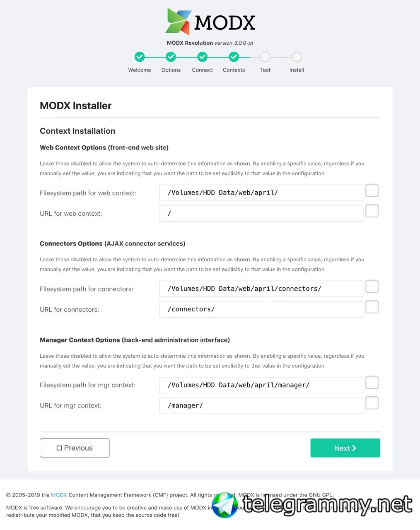This screenshot has height=530, width=420.
Task: Click the Options step checkmark icon
Action: (x=171, y=57)
